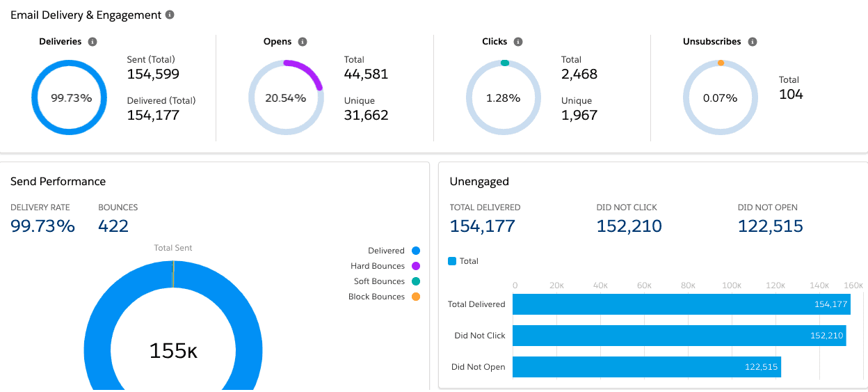Select the Did Not Open bar
Image resolution: width=868 pixels, height=392 pixels.
pyautogui.click(x=645, y=367)
